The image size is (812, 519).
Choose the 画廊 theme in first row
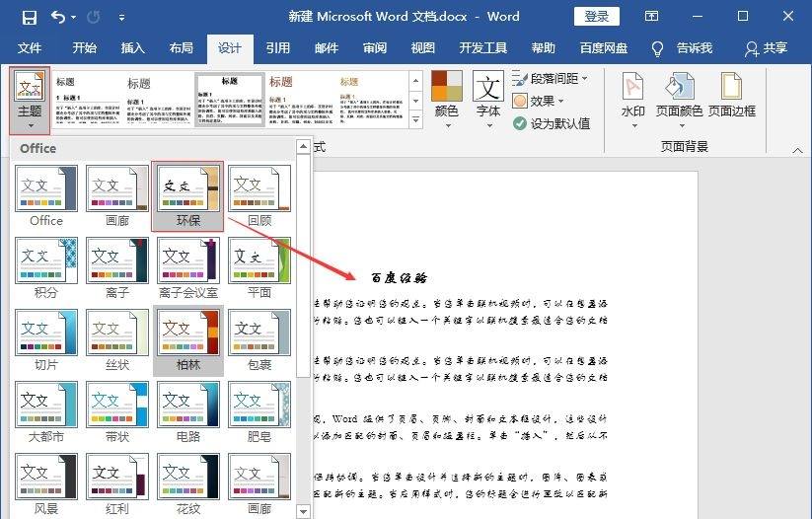click(117, 195)
